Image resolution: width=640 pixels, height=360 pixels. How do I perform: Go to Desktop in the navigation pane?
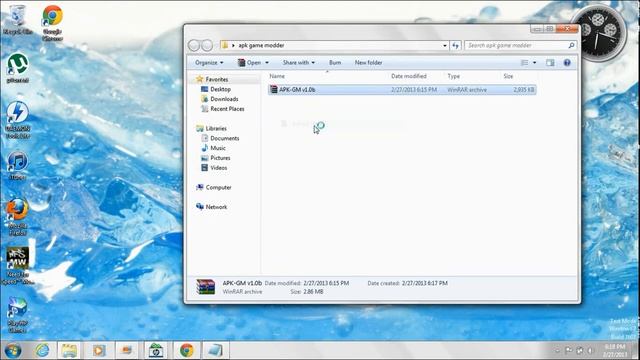click(x=220, y=89)
